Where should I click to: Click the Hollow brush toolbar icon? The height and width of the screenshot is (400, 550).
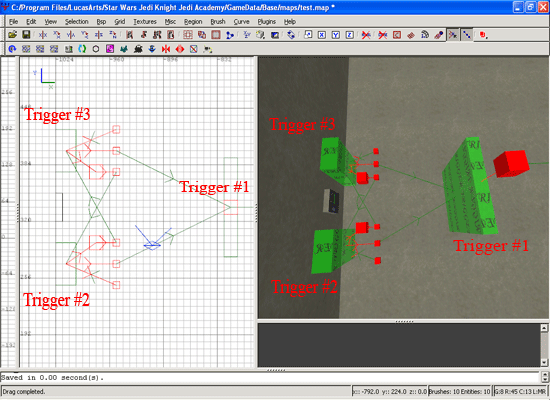pos(216,35)
